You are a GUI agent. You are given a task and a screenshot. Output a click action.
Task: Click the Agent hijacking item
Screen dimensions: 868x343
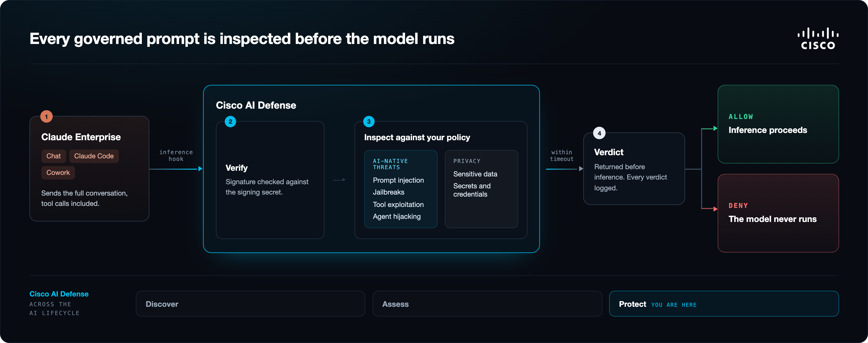pyautogui.click(x=397, y=217)
